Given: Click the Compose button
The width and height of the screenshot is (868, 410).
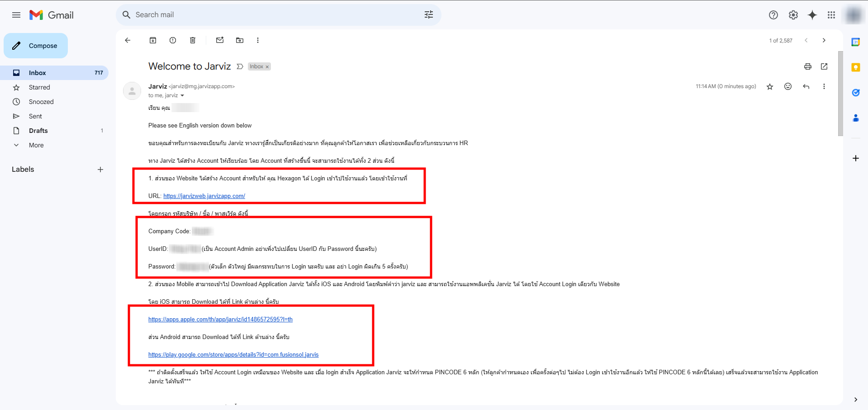Looking at the screenshot, I should 35,45.
